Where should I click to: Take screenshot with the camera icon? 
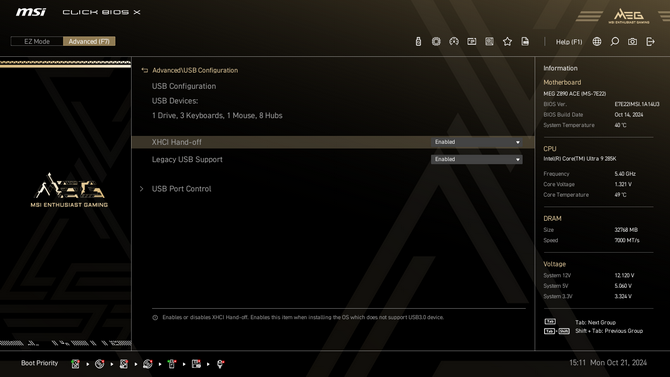point(632,41)
